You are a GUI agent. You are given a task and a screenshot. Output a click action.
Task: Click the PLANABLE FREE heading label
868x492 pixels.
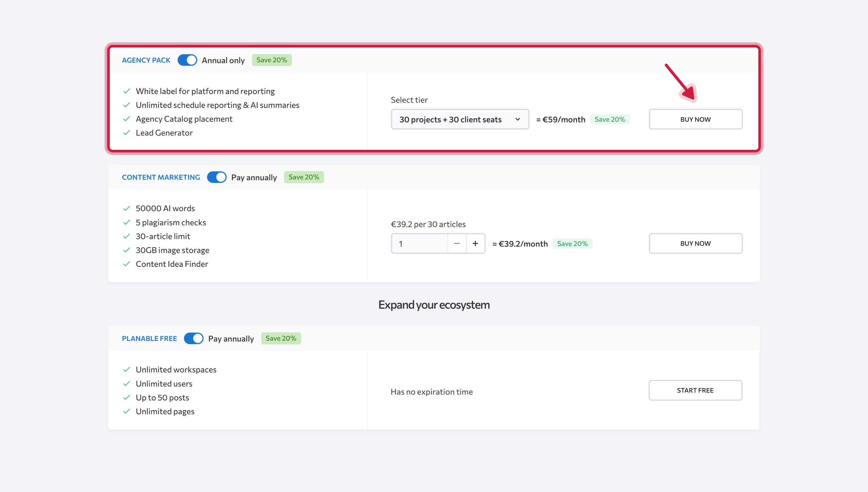[x=149, y=338]
